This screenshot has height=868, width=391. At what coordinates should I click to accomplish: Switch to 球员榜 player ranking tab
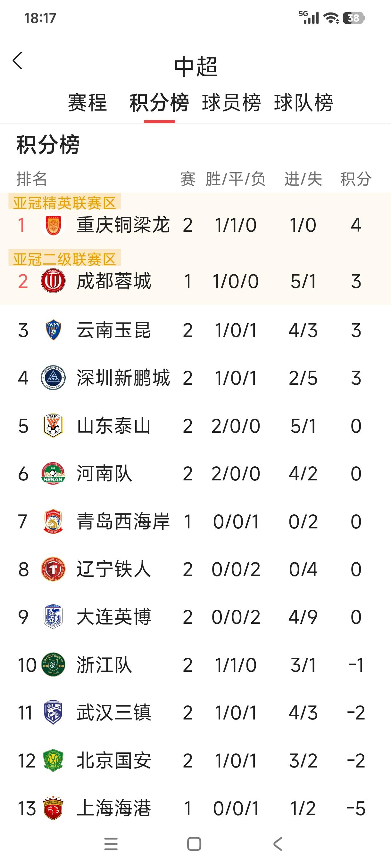231,102
